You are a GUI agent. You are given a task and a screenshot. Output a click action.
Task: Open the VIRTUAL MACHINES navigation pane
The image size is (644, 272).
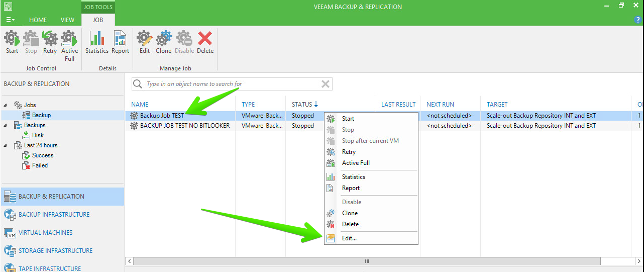(62, 233)
